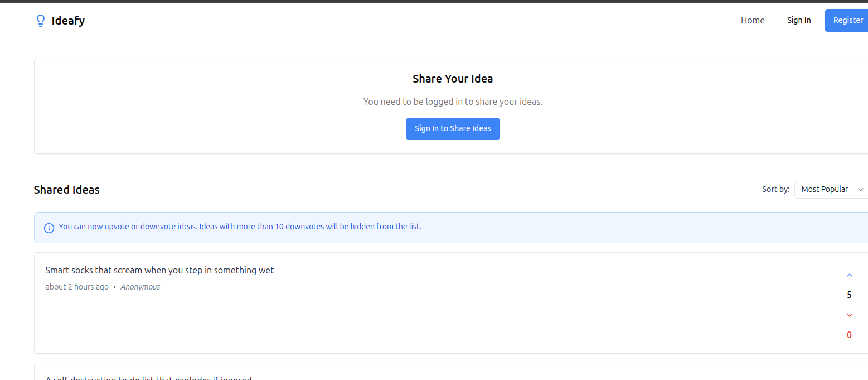Open the Most Popular sort dropdown
Screen dimensions: 868x380
coord(832,189)
